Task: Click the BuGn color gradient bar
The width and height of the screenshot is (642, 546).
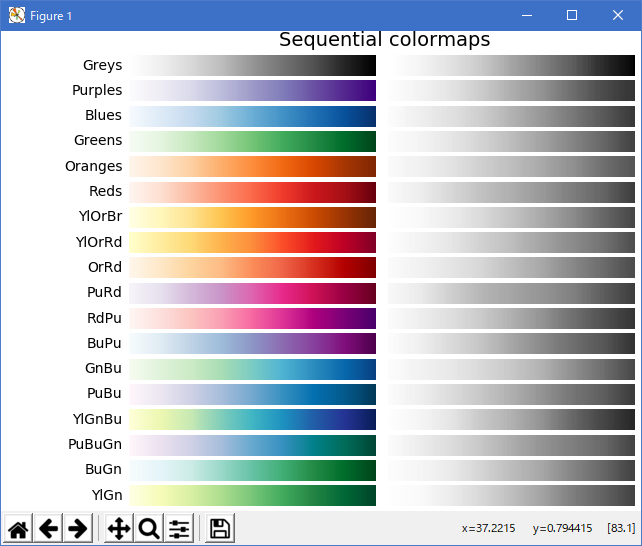Action: [253, 470]
